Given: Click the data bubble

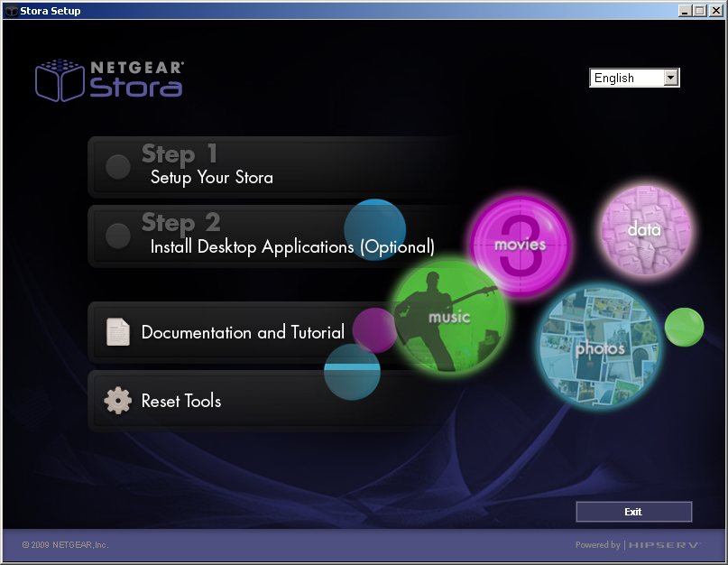Looking at the screenshot, I should point(645,229).
